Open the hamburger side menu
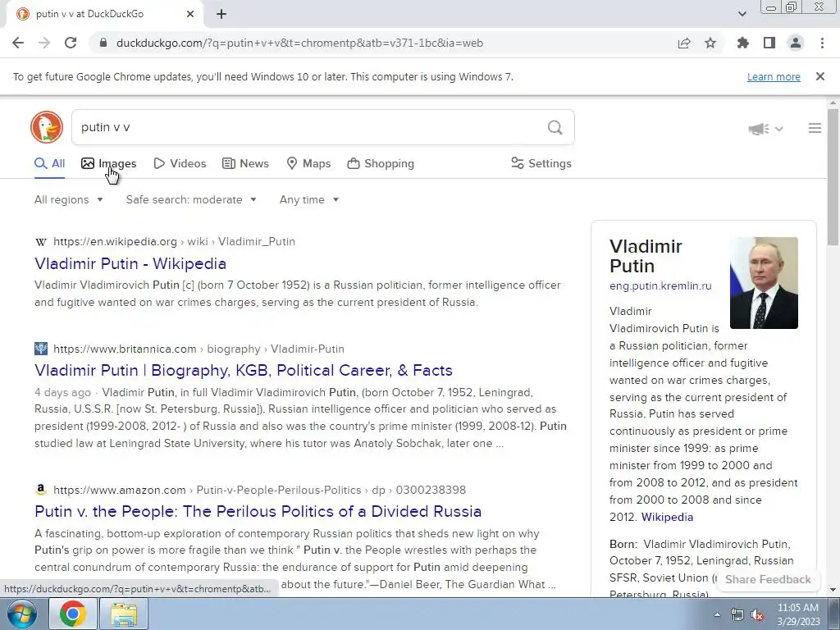Screen dimensions: 840x630 (x=815, y=128)
